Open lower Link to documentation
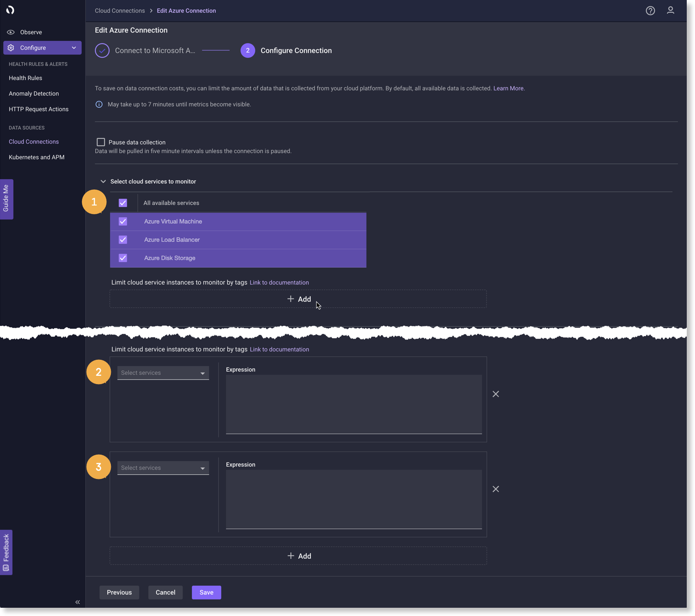The height and width of the screenshot is (616, 695). [x=279, y=349]
